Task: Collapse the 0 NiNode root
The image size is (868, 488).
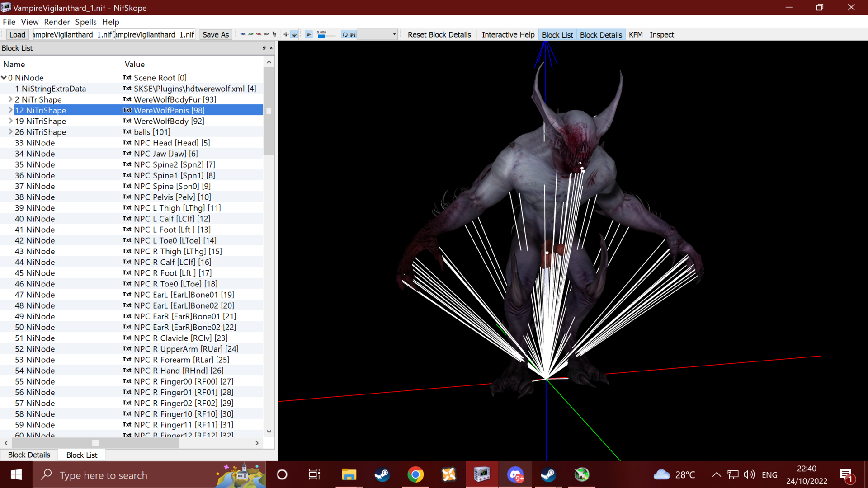Action: pyautogui.click(x=4, y=78)
